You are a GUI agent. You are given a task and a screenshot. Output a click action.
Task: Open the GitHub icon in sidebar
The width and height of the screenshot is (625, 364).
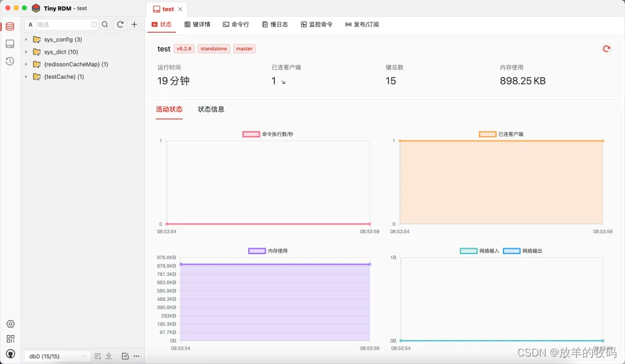10,354
